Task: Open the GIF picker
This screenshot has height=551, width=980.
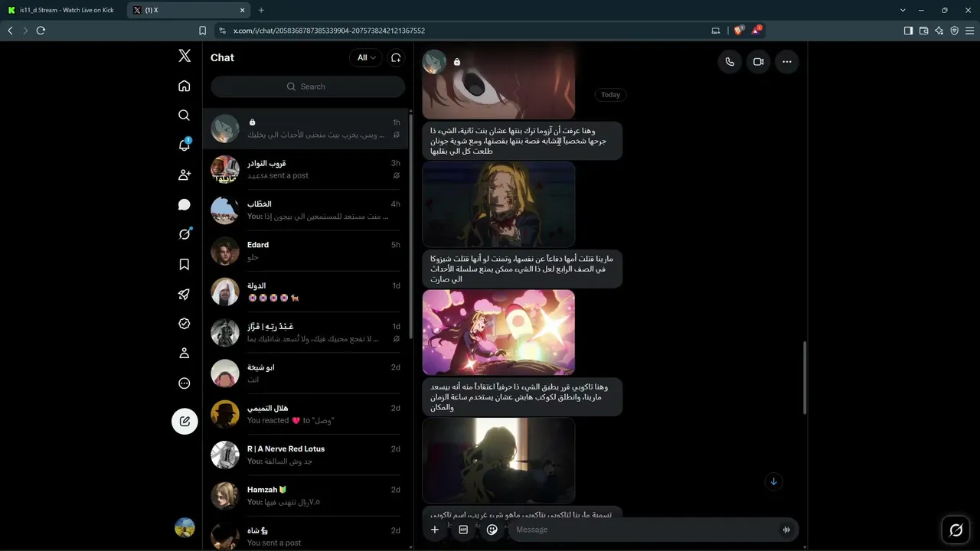Action: coord(463,530)
